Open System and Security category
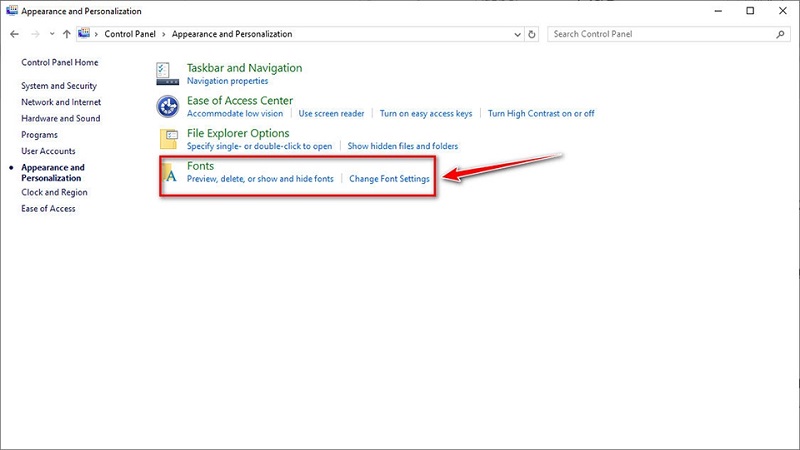Screen dimensions: 800x450 click(59, 86)
